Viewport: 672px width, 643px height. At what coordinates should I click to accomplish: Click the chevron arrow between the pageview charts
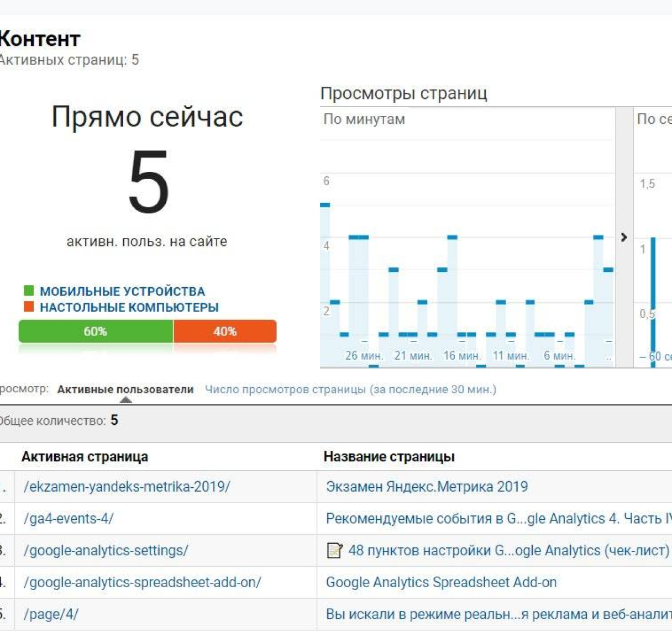624,237
